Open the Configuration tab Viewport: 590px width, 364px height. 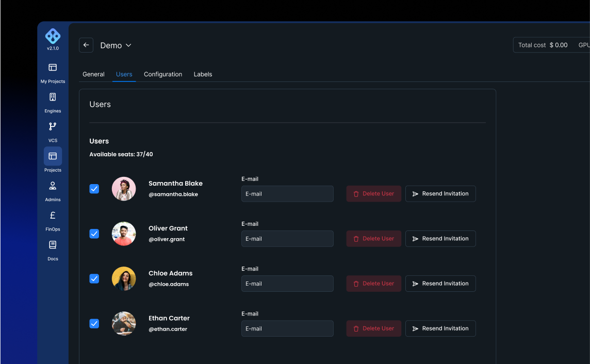(x=163, y=74)
